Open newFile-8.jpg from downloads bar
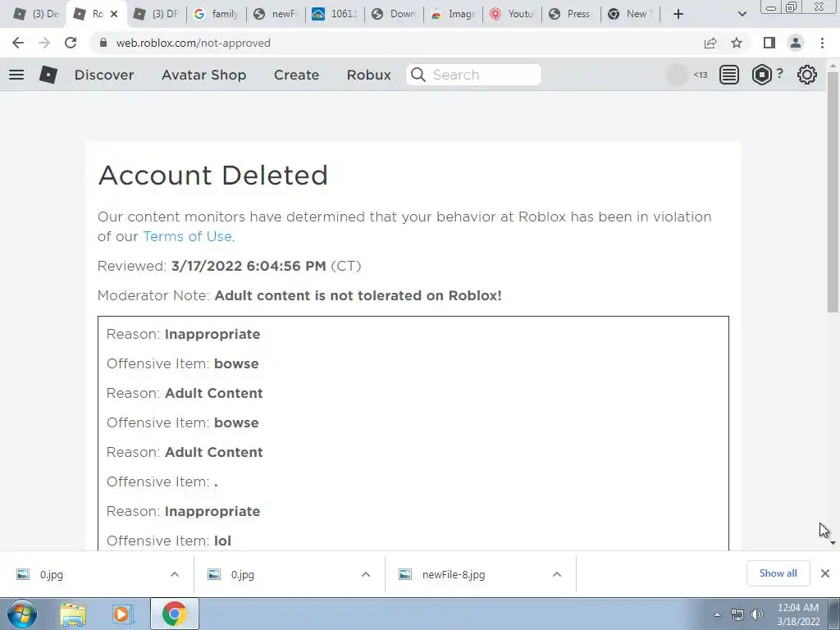Image resolution: width=840 pixels, height=630 pixels. (x=454, y=574)
